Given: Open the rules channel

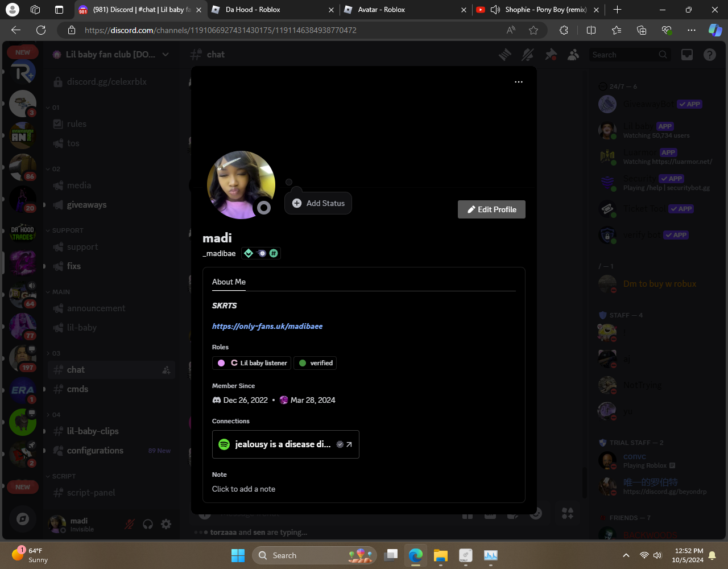Looking at the screenshot, I should [111, 124].
